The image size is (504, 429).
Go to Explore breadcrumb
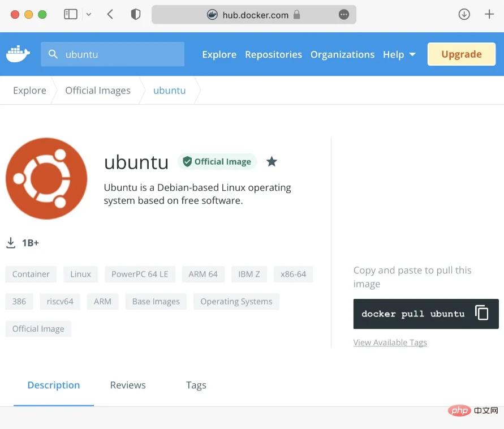pyautogui.click(x=29, y=91)
